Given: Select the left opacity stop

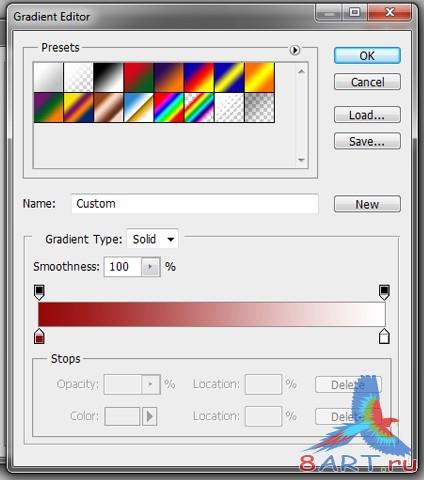Looking at the screenshot, I should coord(39,292).
